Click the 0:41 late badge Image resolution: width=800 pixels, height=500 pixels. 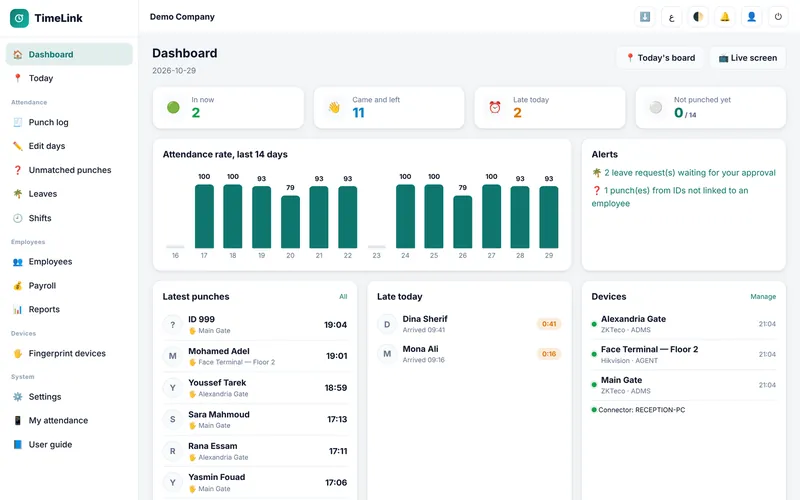[x=549, y=324]
